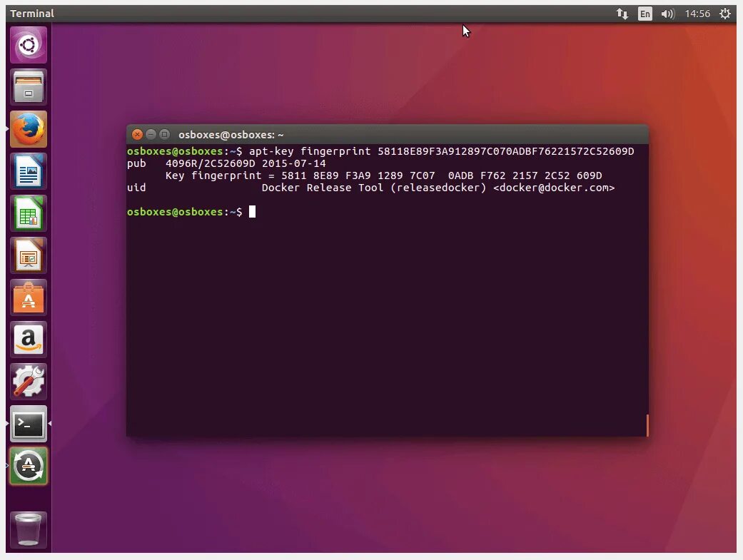
Task: Open Software Updater icon in launcher
Action: pyautogui.click(x=29, y=466)
